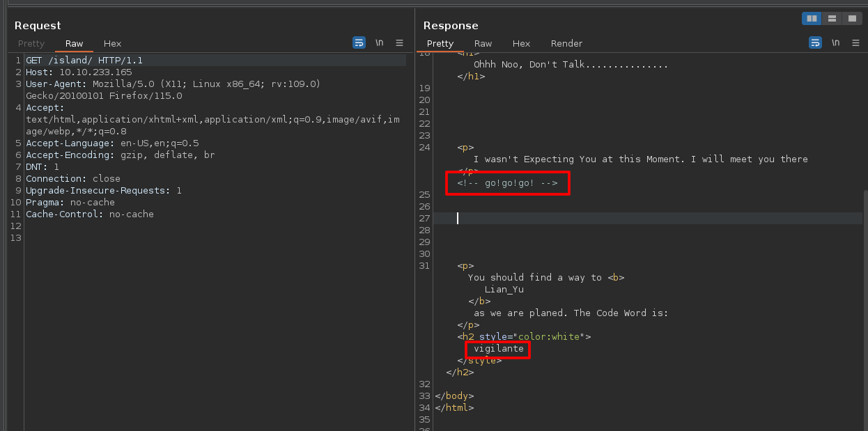Open the Hex tab in Request

point(112,43)
